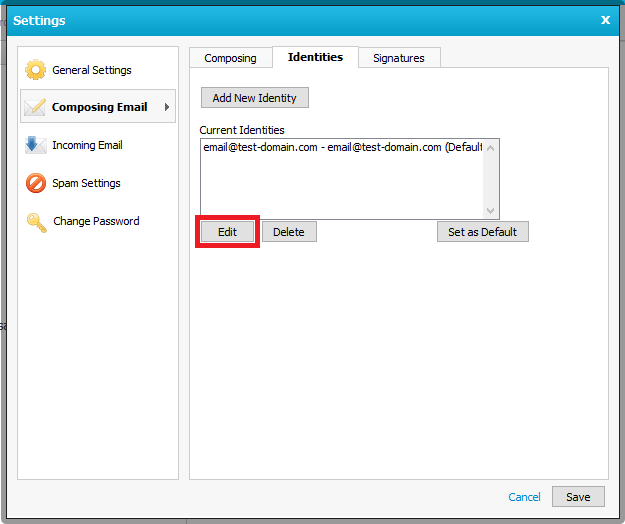Click identities list scroll up arrow

click(x=491, y=148)
